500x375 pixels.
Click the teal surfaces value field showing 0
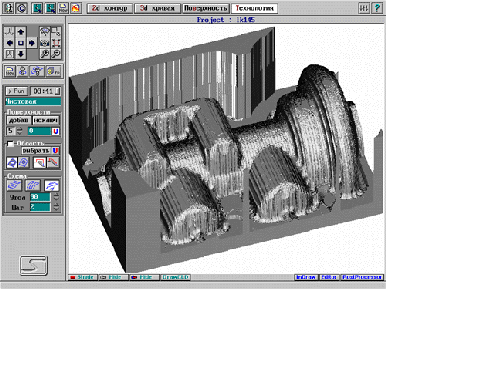coord(39,131)
